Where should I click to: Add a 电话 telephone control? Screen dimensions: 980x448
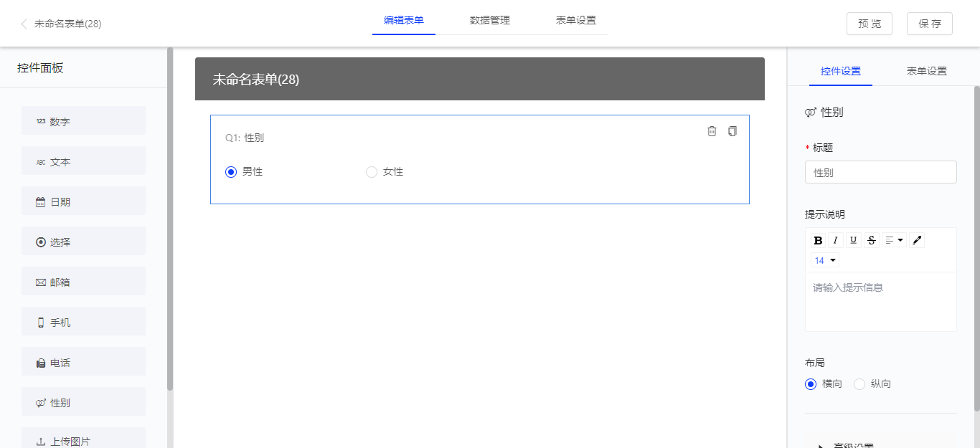point(84,361)
